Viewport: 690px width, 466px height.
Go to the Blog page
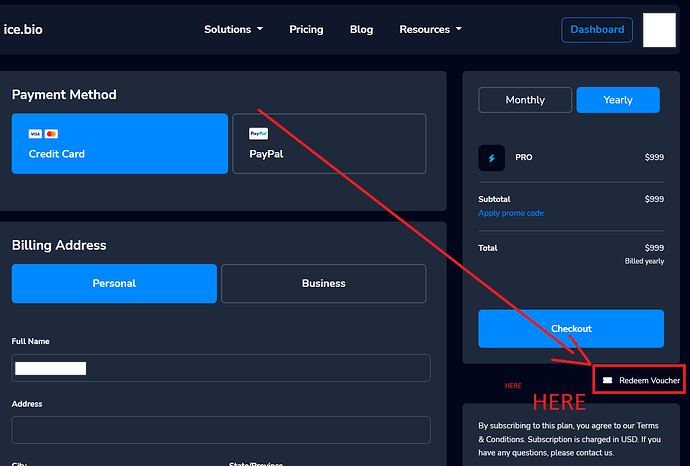361,30
